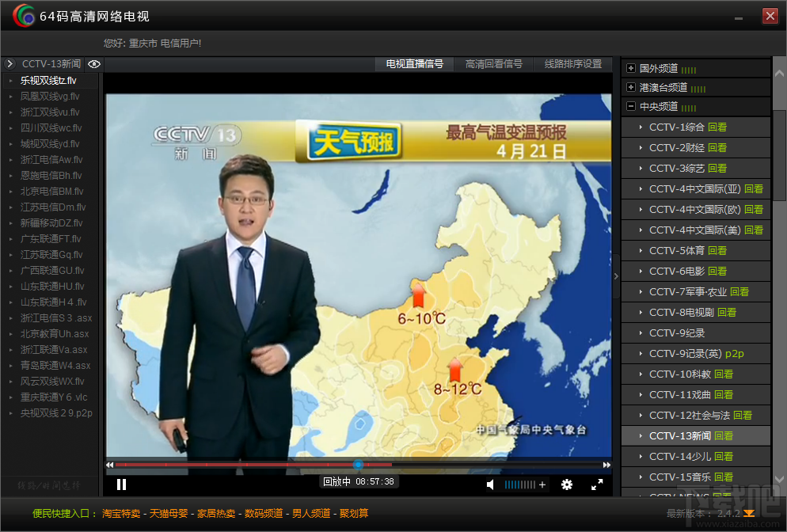The height and width of the screenshot is (532, 787).
Task: Select the CCTV-1综合 channel entry
Action: (x=676, y=127)
